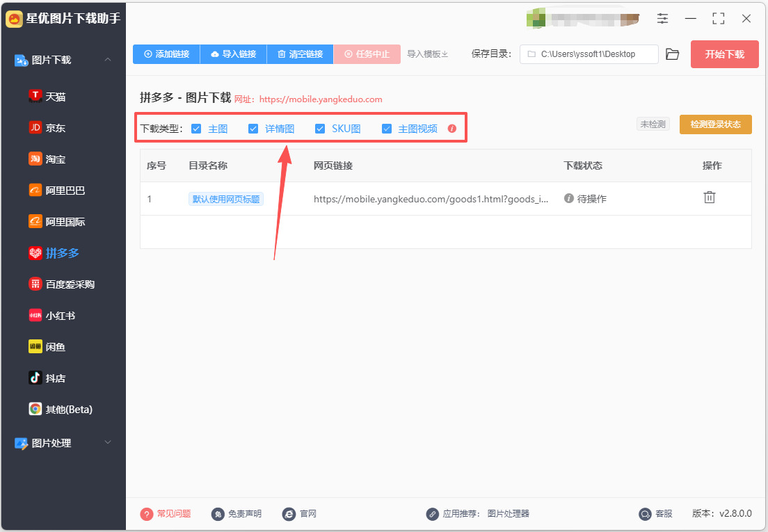Screen dimensions: 768x532
Task: Toggle the 主图视频 checkbox
Action: coord(387,129)
